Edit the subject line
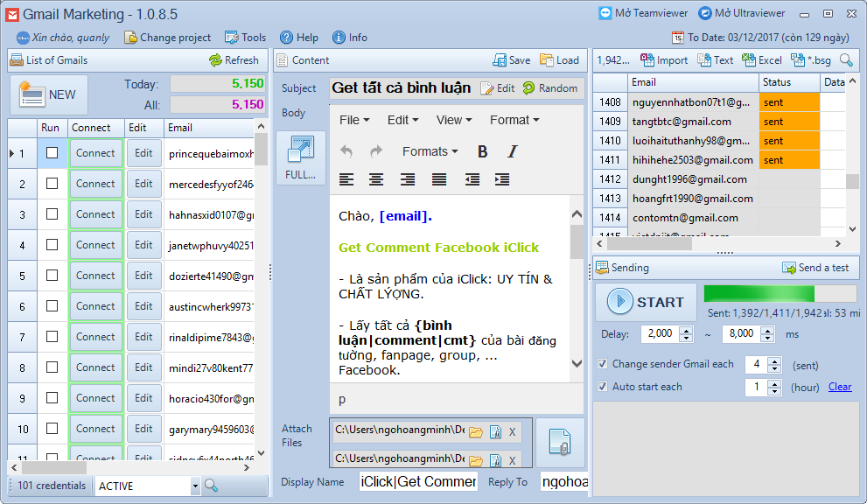The height and width of the screenshot is (504, 867). [498, 88]
